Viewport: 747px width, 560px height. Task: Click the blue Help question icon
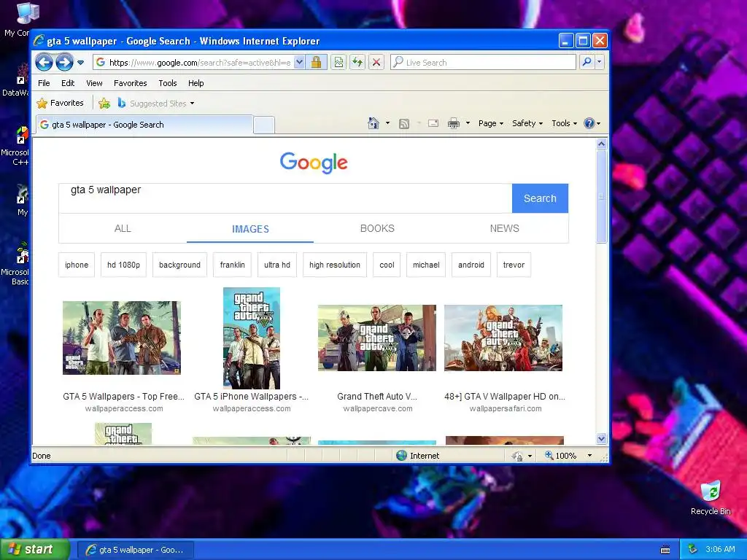(589, 123)
